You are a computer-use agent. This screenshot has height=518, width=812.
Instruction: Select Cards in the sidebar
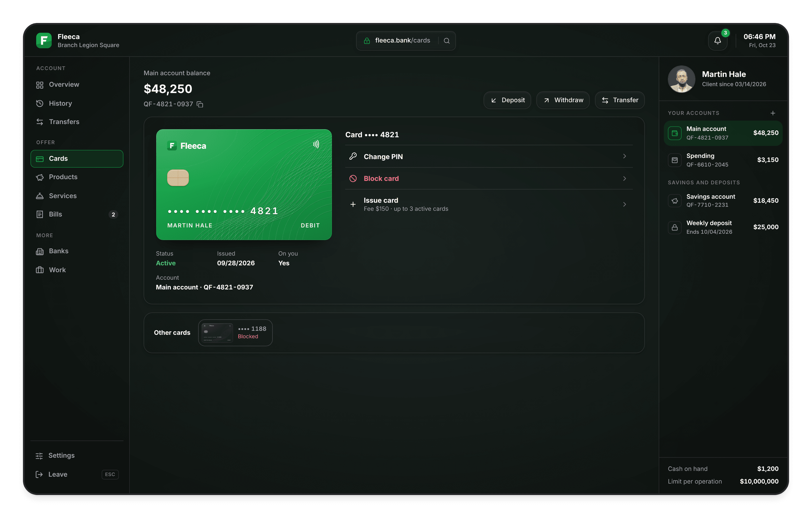click(x=77, y=159)
